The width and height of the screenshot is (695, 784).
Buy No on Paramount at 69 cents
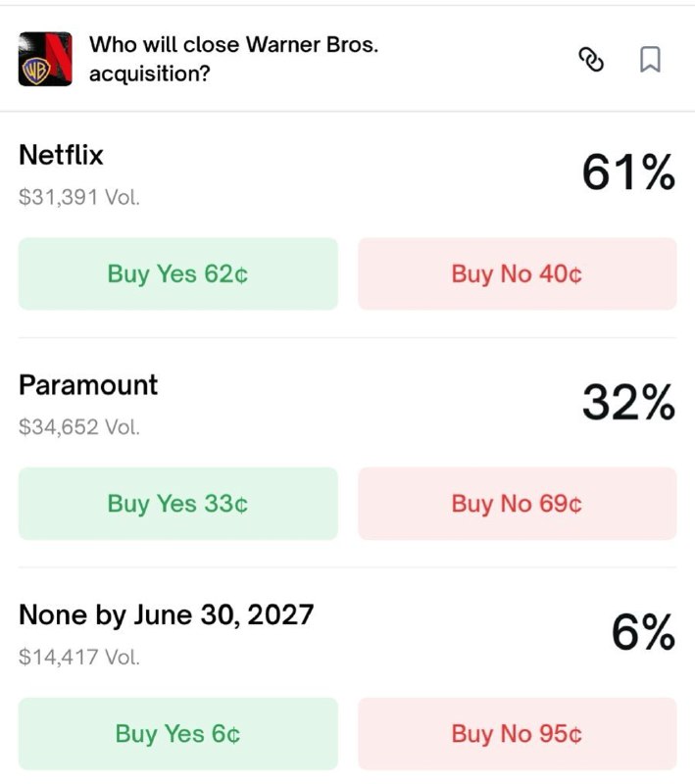[x=518, y=503]
